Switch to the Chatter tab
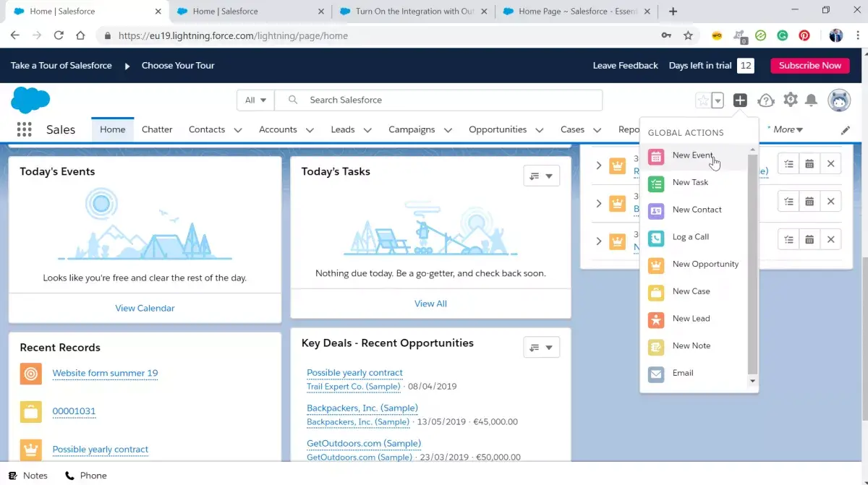Image resolution: width=868 pixels, height=485 pixels. pyautogui.click(x=157, y=129)
